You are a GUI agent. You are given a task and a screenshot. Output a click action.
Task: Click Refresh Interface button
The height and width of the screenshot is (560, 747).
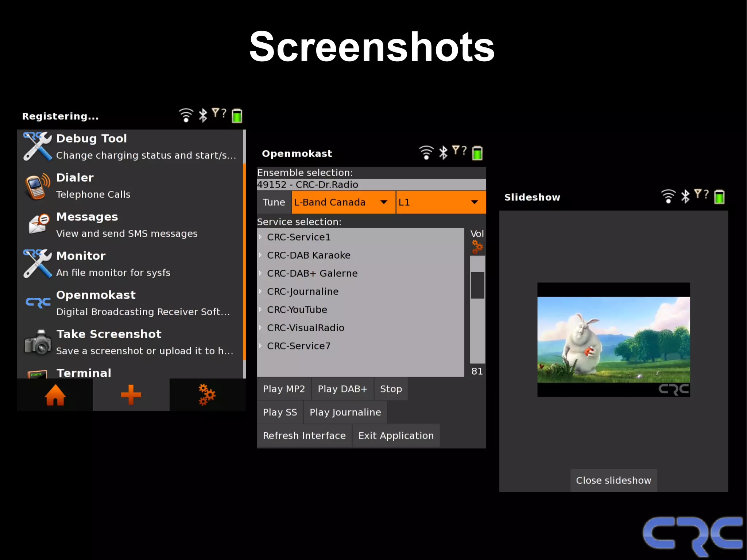click(x=304, y=436)
